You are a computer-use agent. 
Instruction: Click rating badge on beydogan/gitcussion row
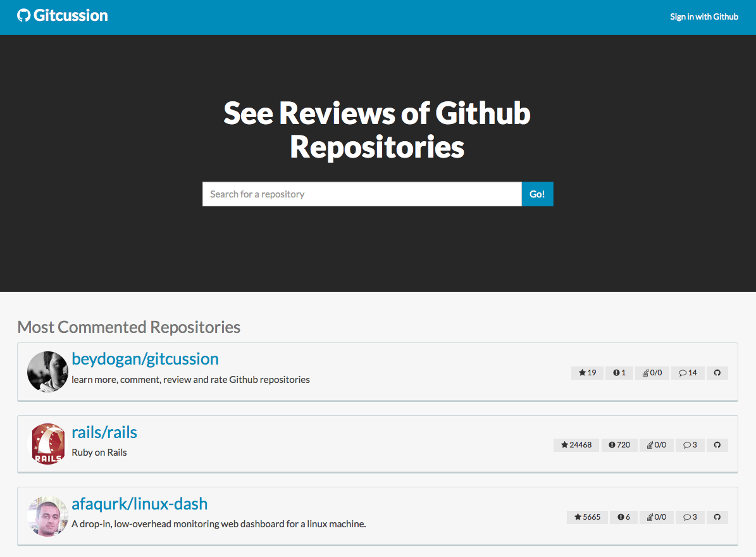(x=652, y=373)
